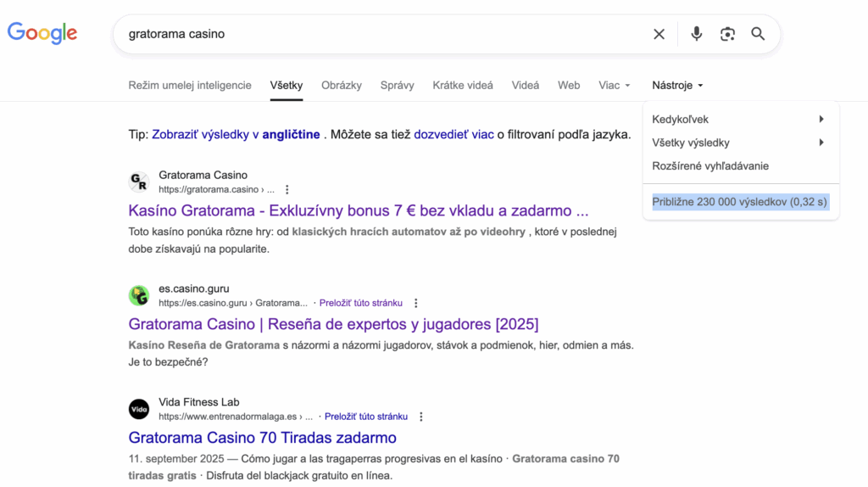Open three-dot menu for es.casino.guru result

point(415,303)
